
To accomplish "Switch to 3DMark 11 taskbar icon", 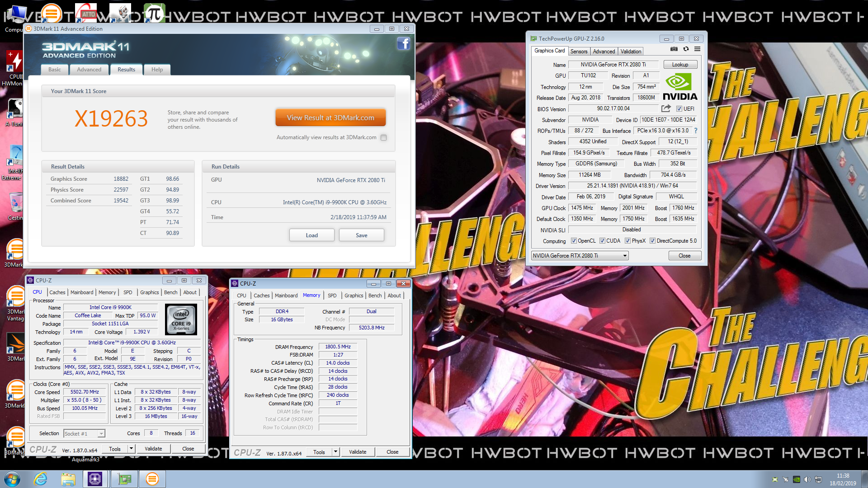I will pyautogui.click(x=152, y=479).
